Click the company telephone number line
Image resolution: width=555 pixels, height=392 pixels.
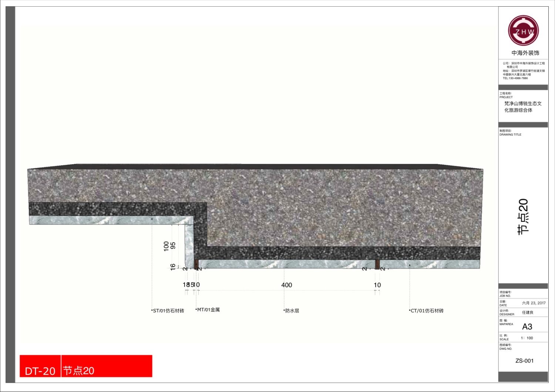515,78
